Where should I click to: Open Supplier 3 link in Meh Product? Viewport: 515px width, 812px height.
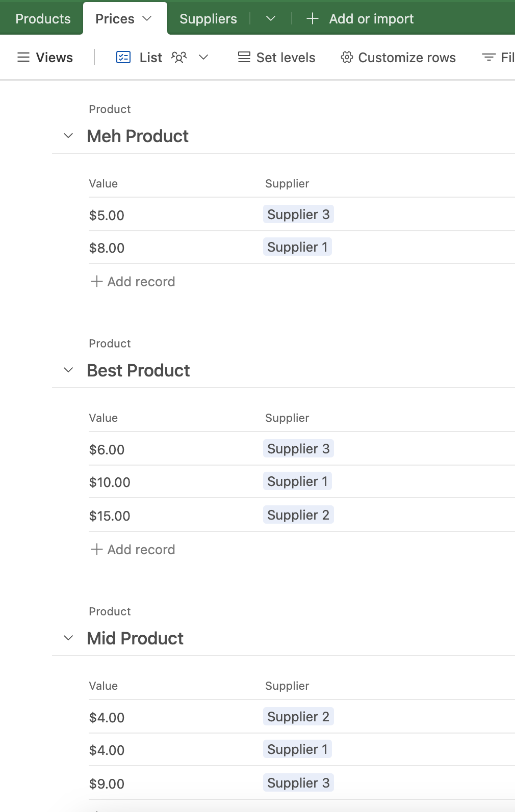[x=298, y=214]
